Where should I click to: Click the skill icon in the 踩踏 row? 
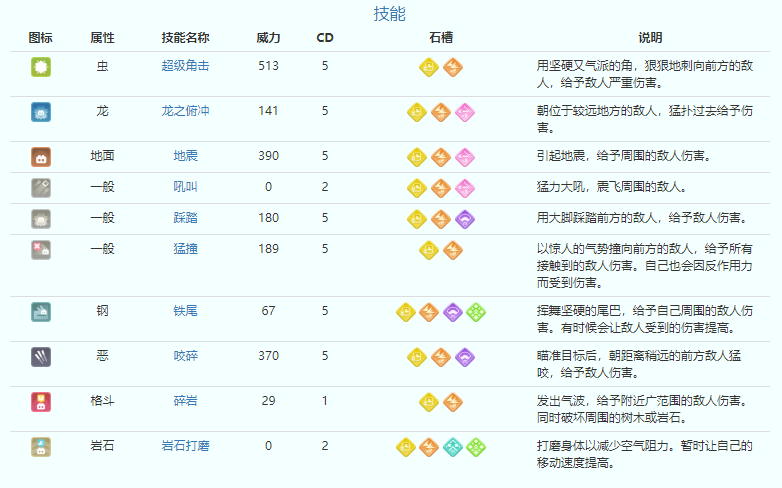(41, 219)
